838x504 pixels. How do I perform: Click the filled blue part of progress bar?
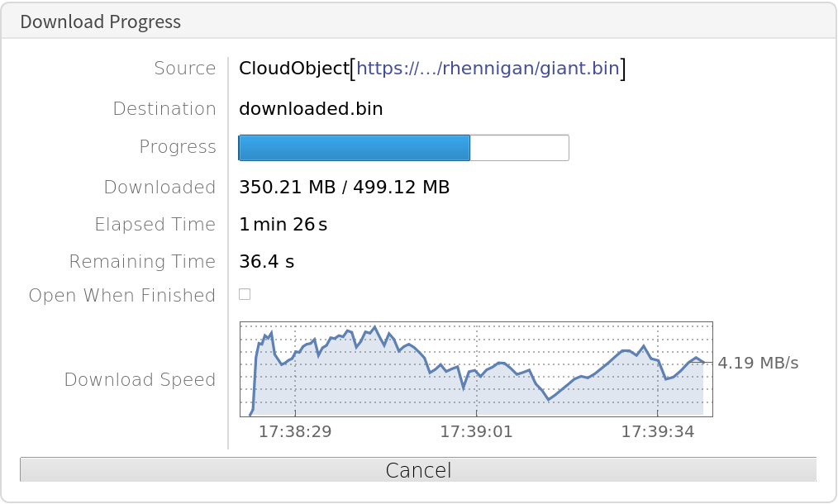tap(354, 148)
